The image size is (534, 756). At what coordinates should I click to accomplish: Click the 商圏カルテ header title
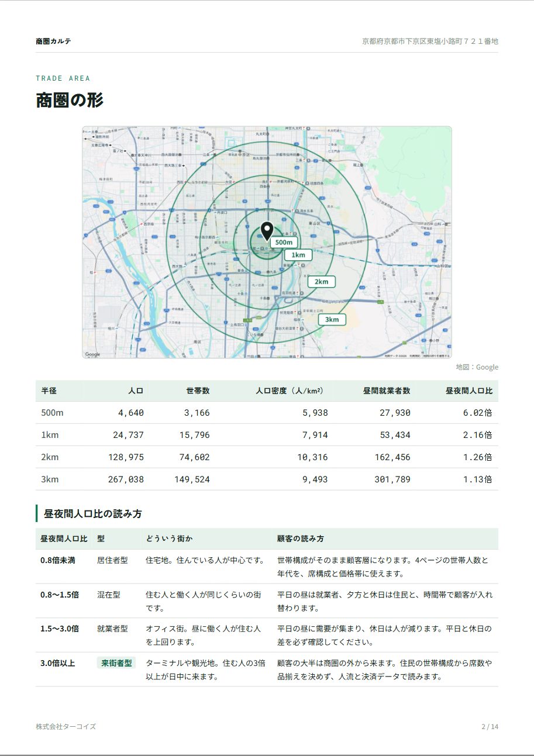click(x=53, y=42)
